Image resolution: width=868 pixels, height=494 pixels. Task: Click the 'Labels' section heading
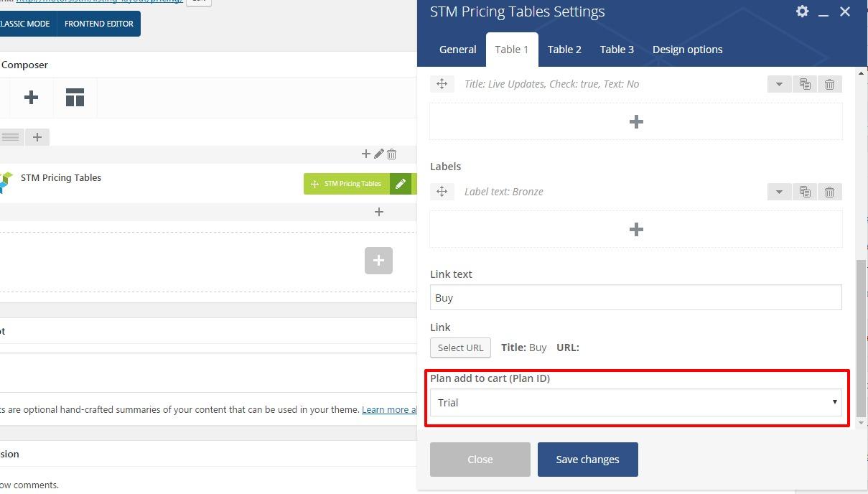pyautogui.click(x=446, y=166)
